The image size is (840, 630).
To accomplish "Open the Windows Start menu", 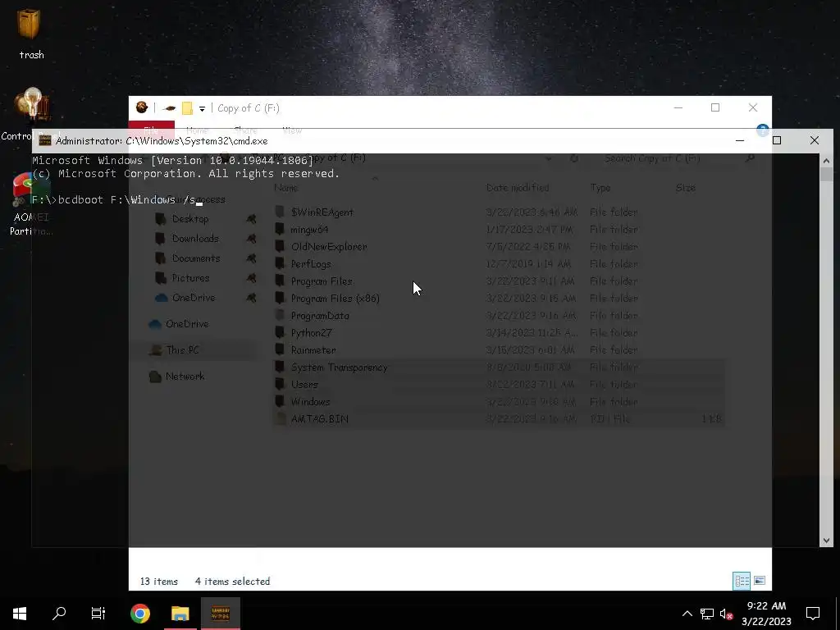I will pyautogui.click(x=20, y=614).
